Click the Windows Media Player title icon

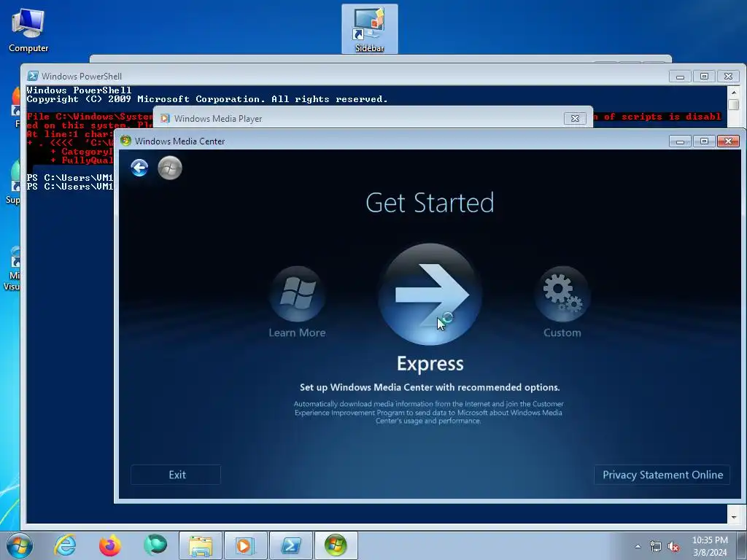[165, 119]
